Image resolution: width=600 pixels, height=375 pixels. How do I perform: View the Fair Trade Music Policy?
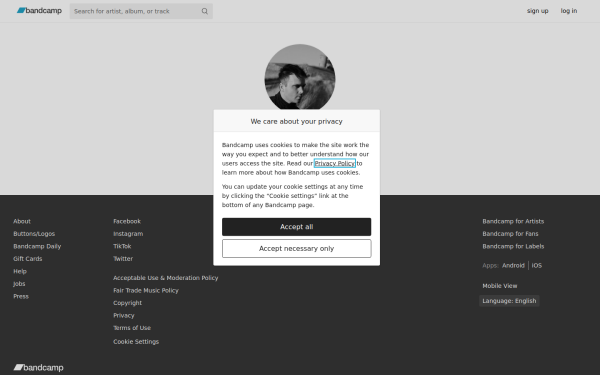(x=146, y=290)
